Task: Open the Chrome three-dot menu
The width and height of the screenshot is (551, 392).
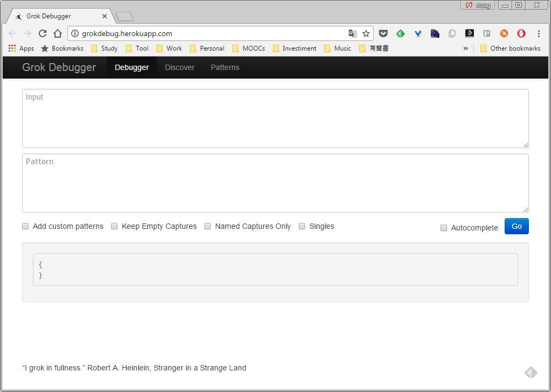Action: coord(539,33)
